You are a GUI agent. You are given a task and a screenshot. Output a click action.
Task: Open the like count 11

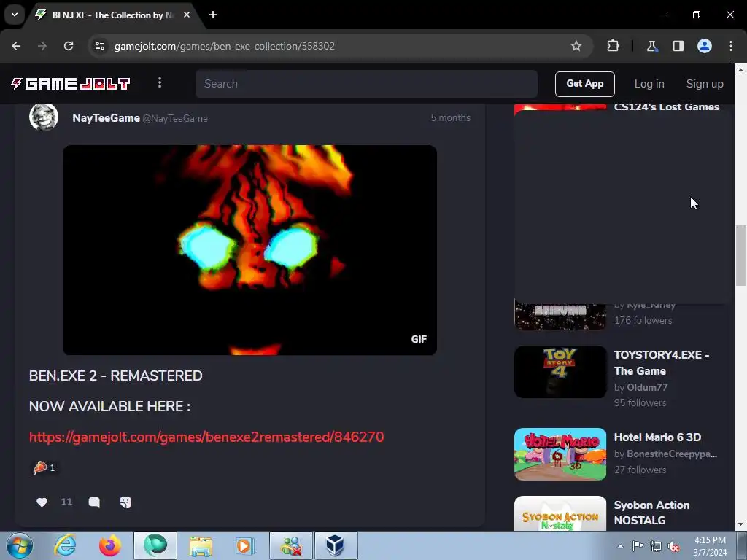tap(66, 502)
